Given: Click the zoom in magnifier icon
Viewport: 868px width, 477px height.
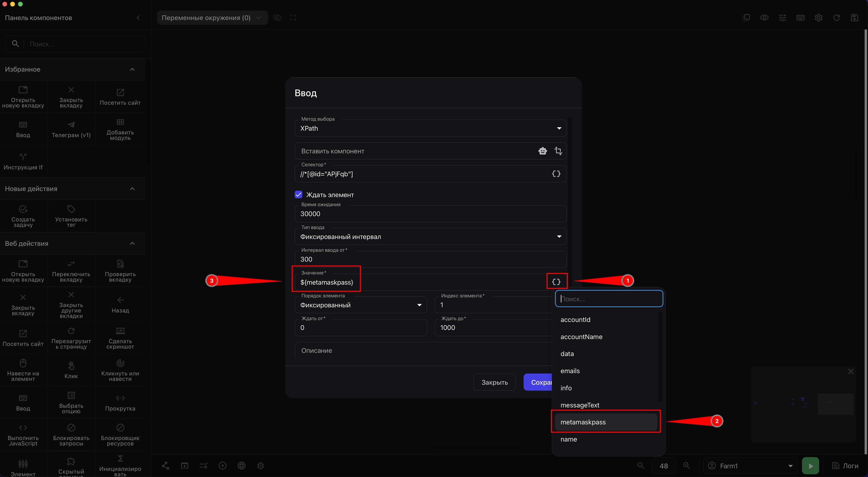Looking at the screenshot, I should [686, 465].
